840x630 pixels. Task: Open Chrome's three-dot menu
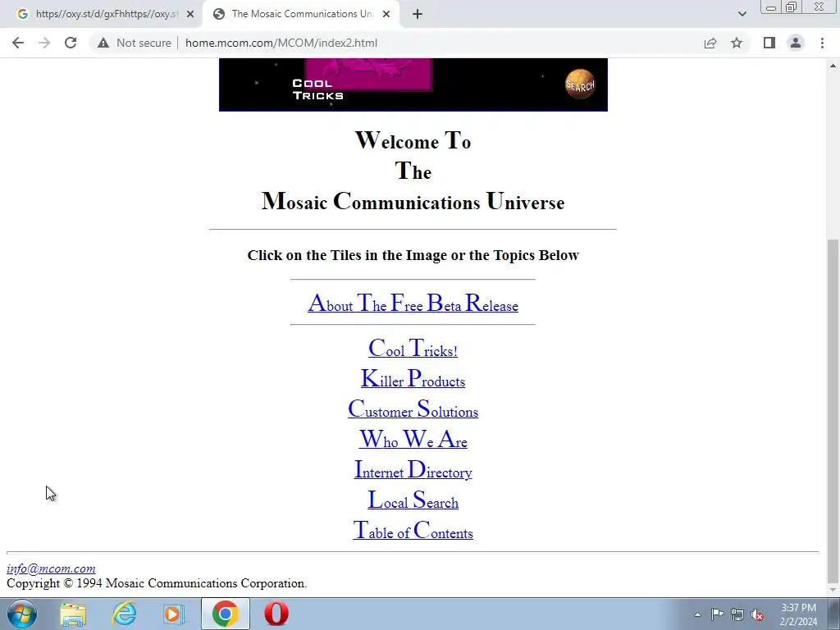coord(822,43)
